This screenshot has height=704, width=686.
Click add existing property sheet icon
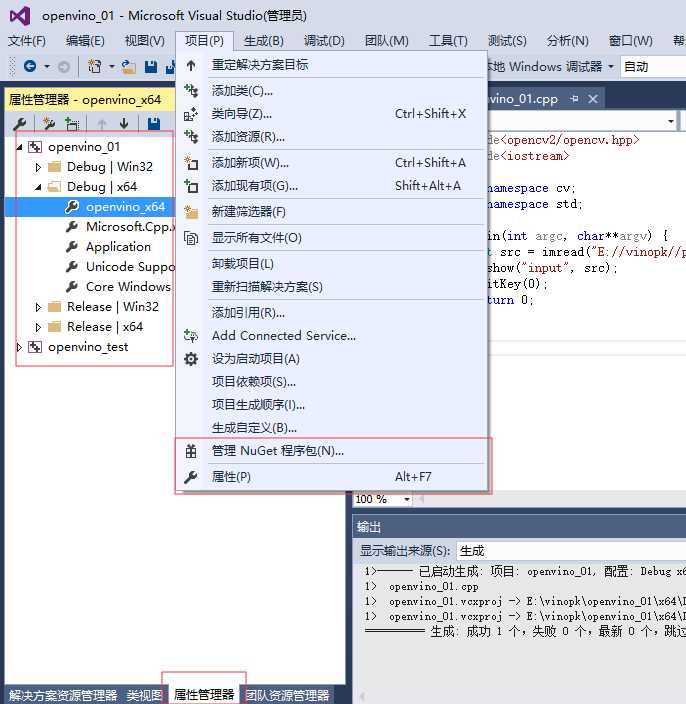point(72,123)
